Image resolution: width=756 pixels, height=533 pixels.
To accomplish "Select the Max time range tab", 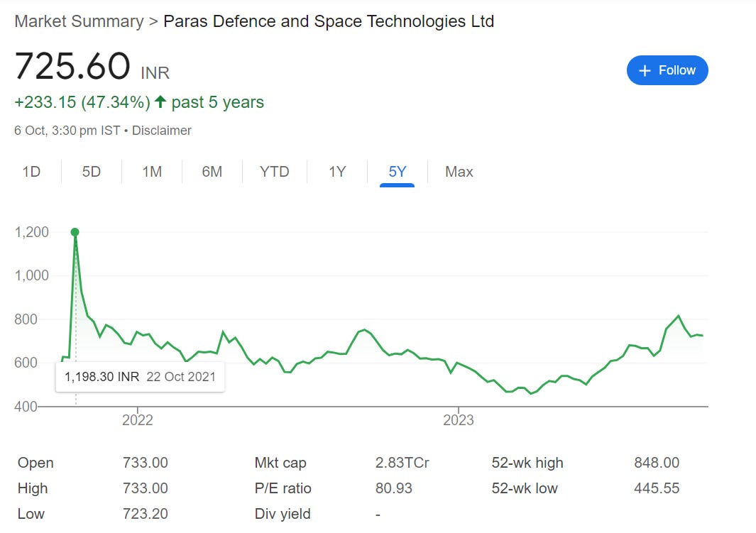I will pyautogui.click(x=459, y=172).
